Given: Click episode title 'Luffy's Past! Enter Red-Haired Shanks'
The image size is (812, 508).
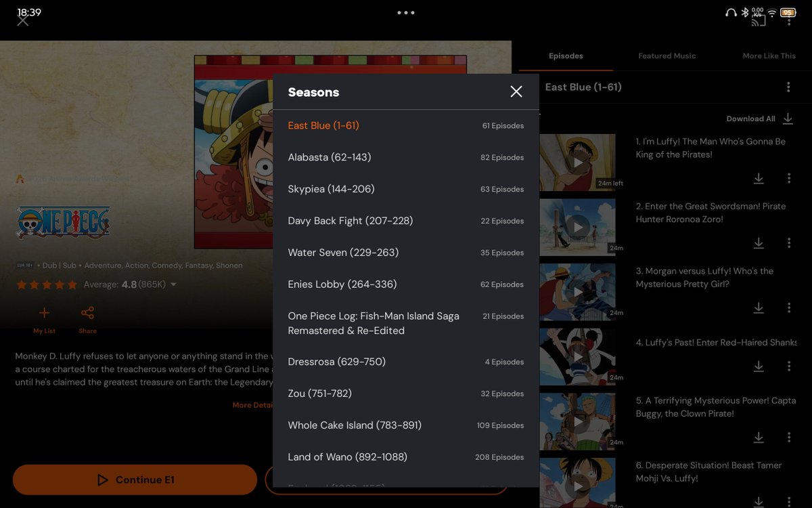Looking at the screenshot, I should (717, 343).
